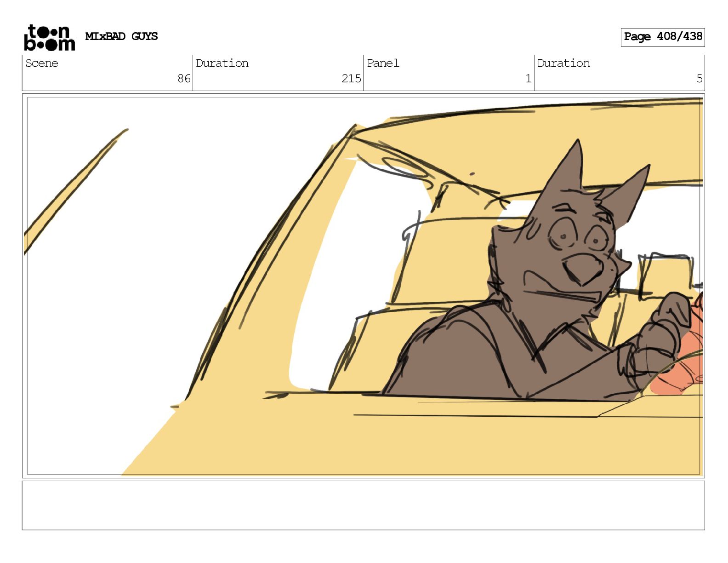Select the 'Panel' header label
The height and width of the screenshot is (563, 728).
point(383,63)
